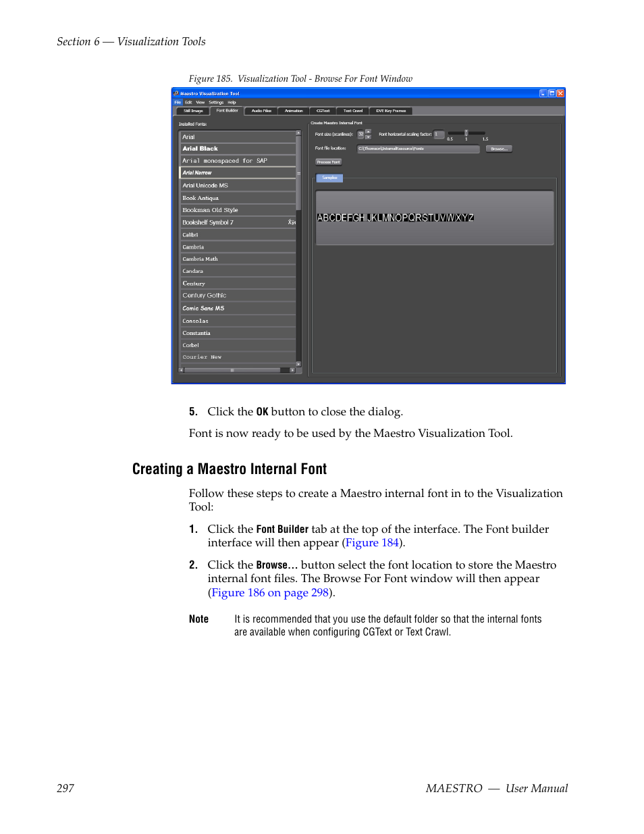Select Bookman Old Style font
The image size is (644, 834).
(x=238, y=210)
